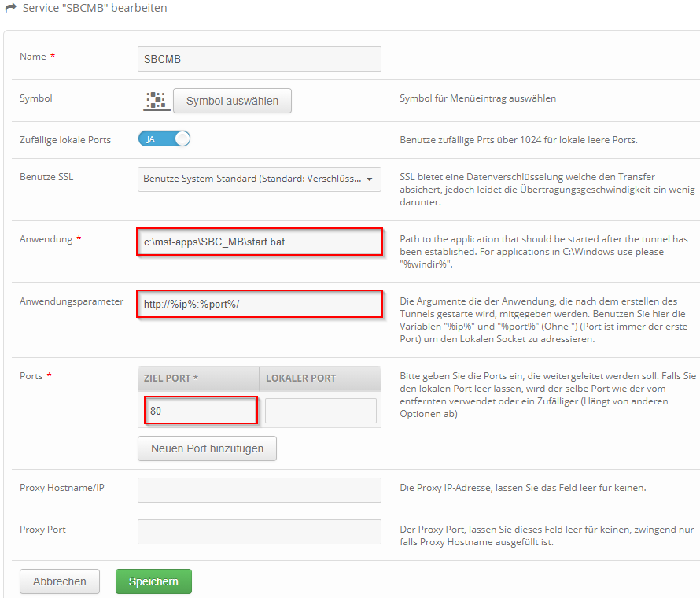Screen dimensions: 700x598
Task: Click the LOKALER PORT column header
Action: click(x=320, y=378)
